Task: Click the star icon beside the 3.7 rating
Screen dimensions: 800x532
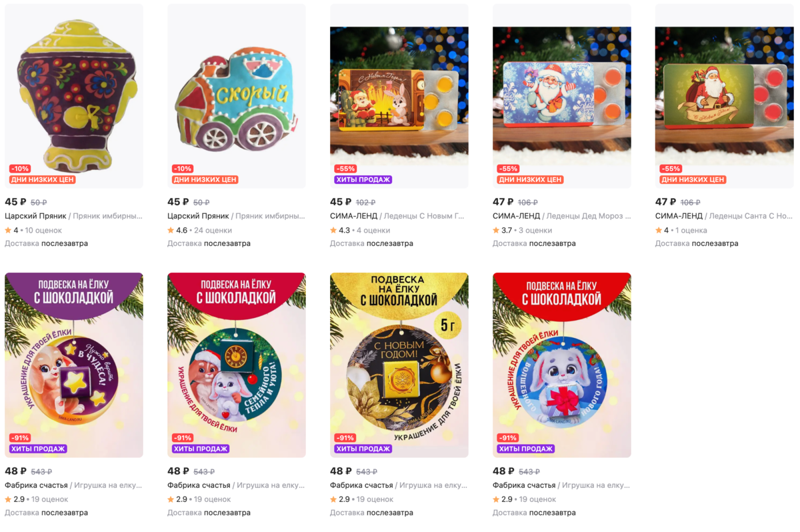Action: [496, 230]
